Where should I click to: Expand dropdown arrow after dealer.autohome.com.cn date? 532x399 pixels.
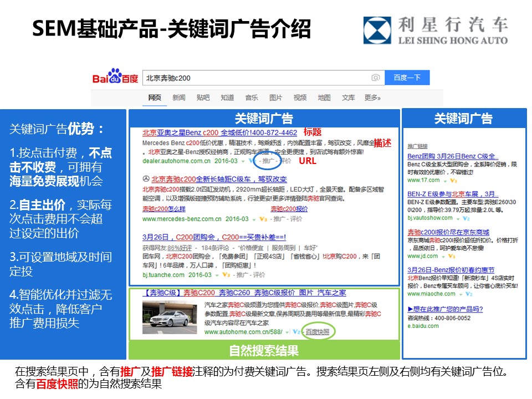(243, 161)
